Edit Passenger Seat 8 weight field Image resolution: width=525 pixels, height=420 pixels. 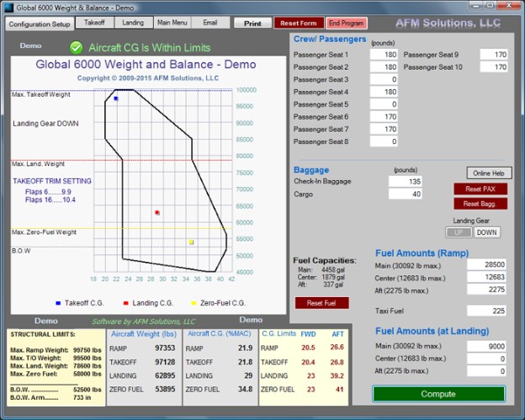[384, 141]
